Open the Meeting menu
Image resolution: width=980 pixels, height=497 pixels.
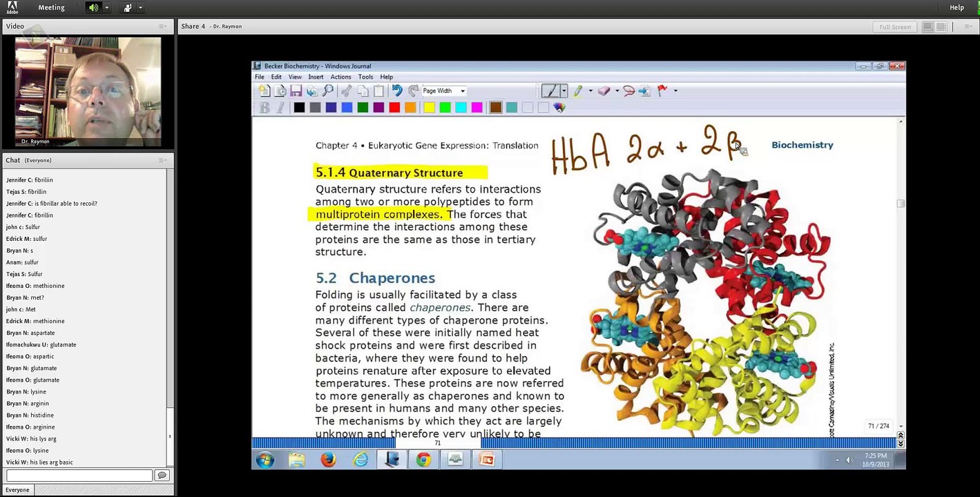51,8
